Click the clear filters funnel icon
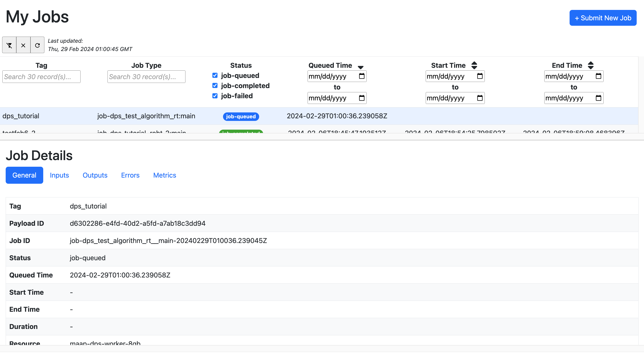Screen dimensions: 644x358 [9, 45]
